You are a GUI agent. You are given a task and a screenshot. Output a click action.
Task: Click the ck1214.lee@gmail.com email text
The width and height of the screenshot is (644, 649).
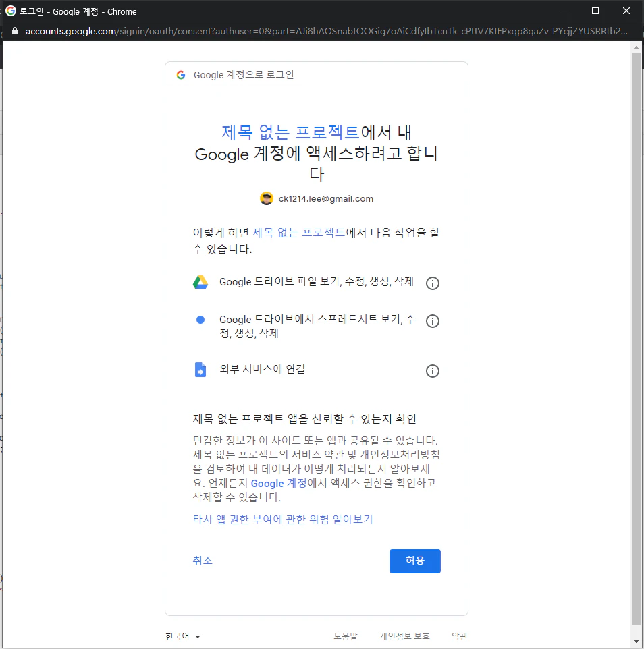coord(326,198)
